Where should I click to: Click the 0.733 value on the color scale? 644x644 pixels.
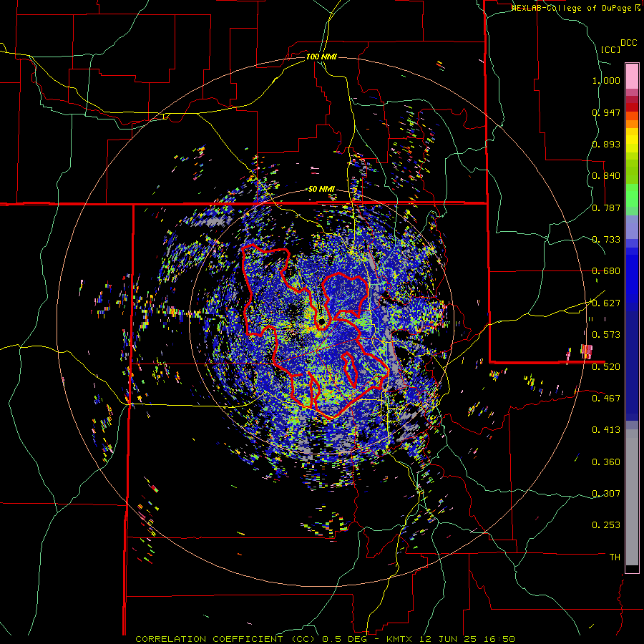[606, 240]
